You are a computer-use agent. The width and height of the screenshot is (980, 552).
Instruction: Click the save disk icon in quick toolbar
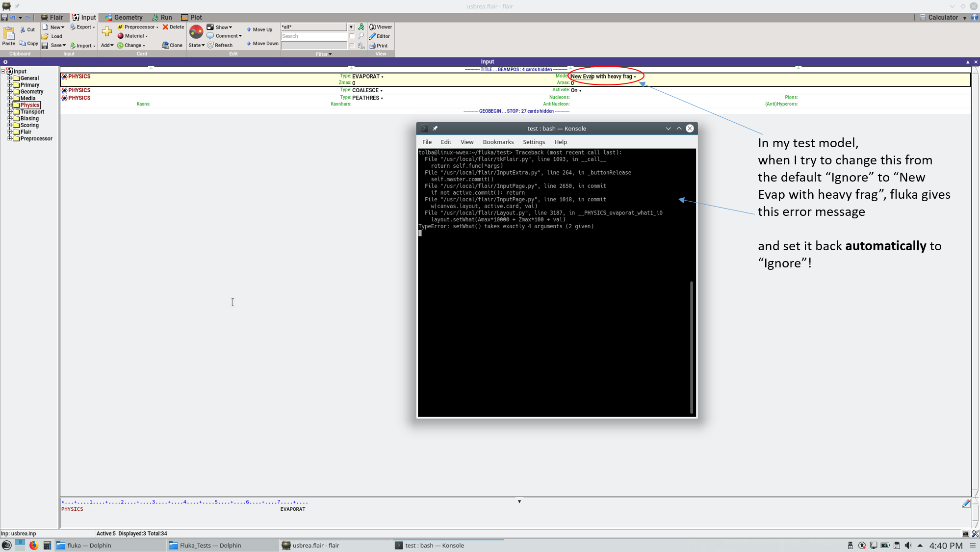point(4,17)
